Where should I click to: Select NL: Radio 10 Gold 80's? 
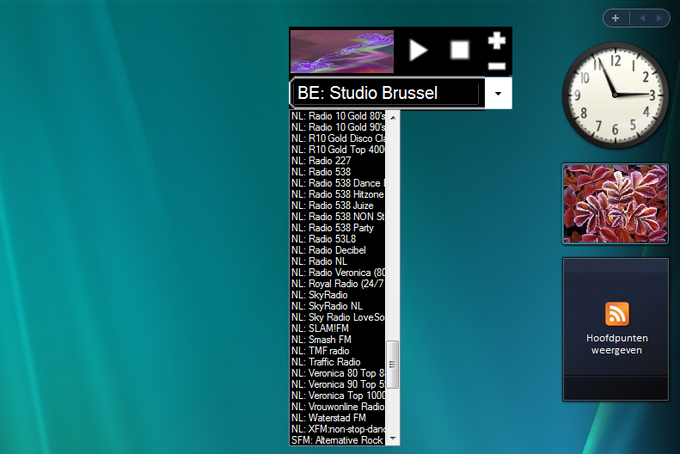coord(337,116)
